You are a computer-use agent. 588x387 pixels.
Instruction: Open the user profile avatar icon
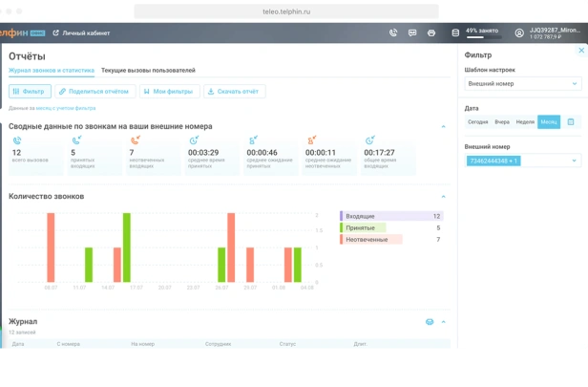click(519, 33)
